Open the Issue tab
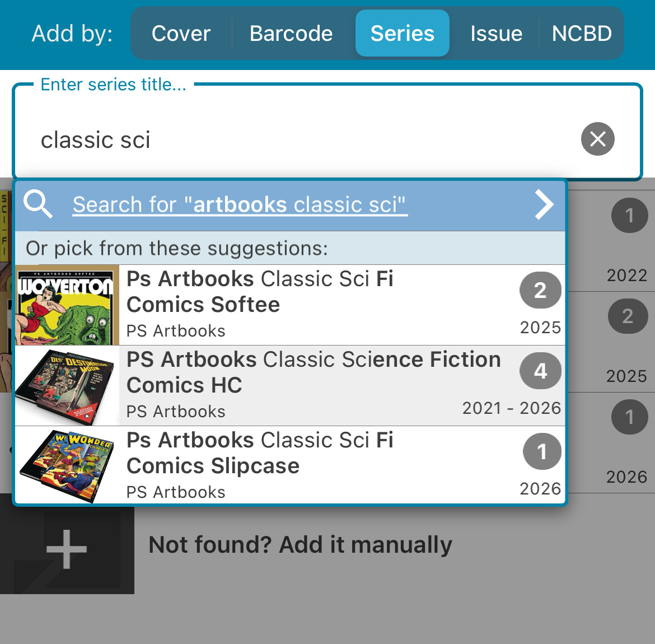This screenshot has height=644, width=655. (496, 34)
